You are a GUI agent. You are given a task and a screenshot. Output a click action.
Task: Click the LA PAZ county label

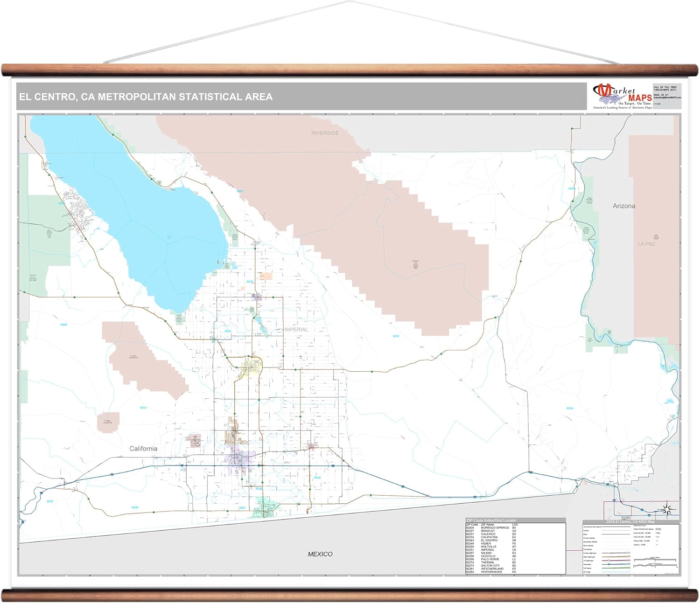coord(646,244)
